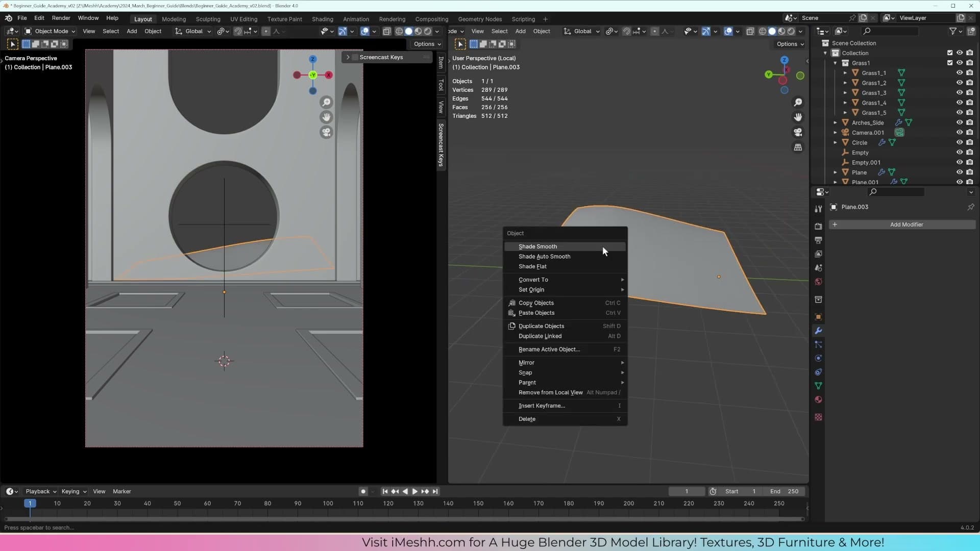This screenshot has height=551, width=980.
Task: Toggle gizmo visibility in right viewport
Action: click(x=706, y=31)
